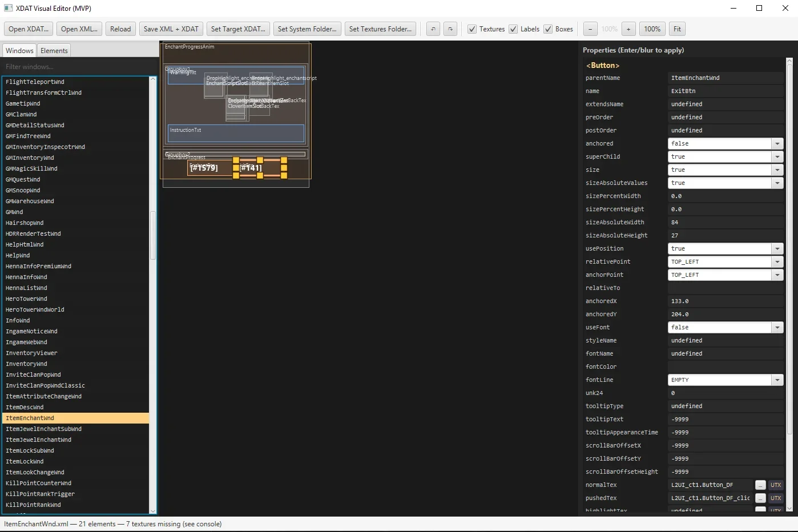798x532 pixels.
Task: Click the properties panel vertical scrollbar
Action: point(789,248)
